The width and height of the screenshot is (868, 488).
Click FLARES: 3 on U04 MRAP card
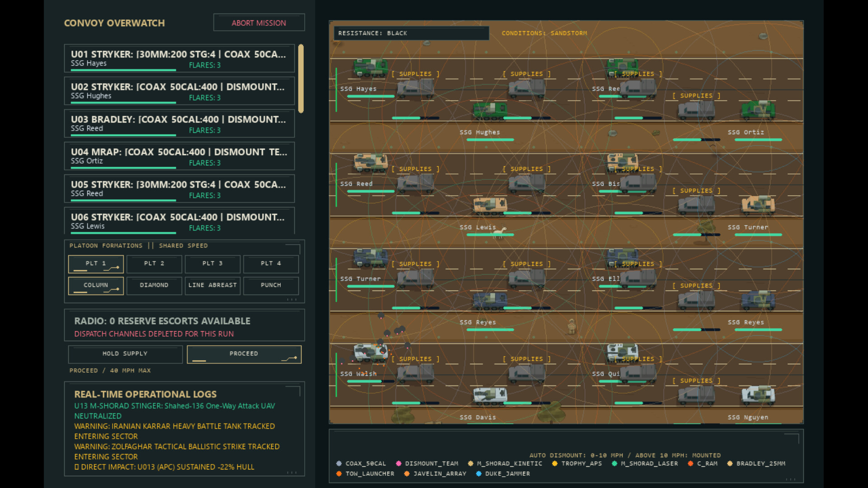pos(205,163)
